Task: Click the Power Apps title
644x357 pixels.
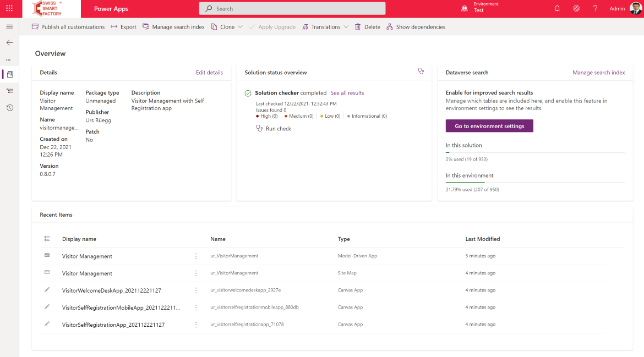Action: [111, 9]
